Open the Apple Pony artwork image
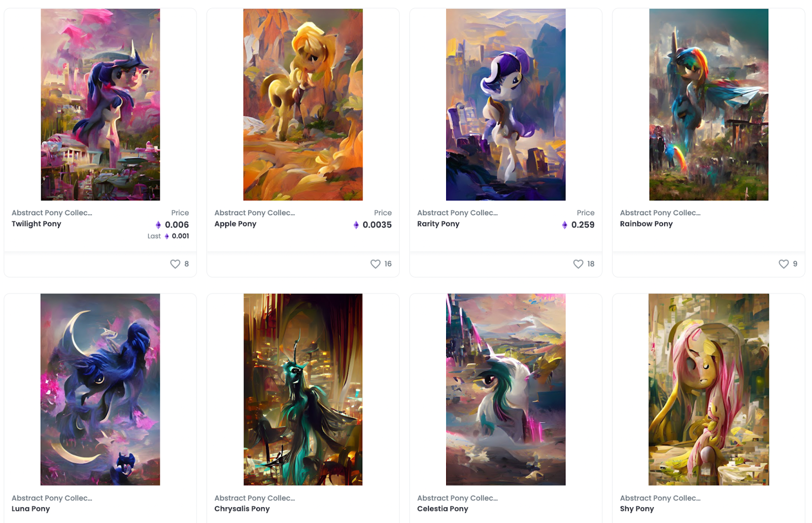The image size is (812, 523). pos(303,105)
